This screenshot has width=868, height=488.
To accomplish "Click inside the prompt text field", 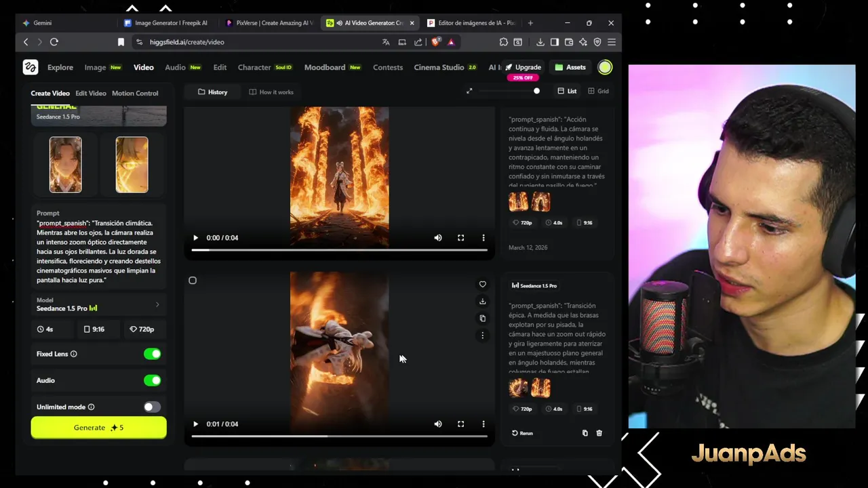I will coord(98,251).
